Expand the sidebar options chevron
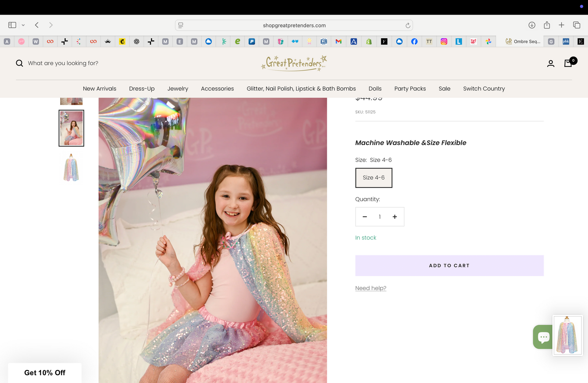 point(23,25)
